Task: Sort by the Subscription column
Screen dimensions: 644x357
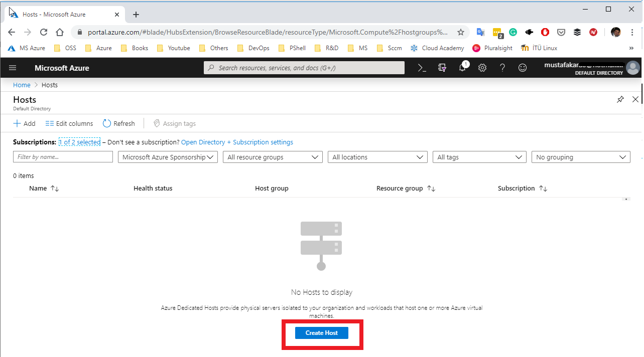Action: click(523, 189)
